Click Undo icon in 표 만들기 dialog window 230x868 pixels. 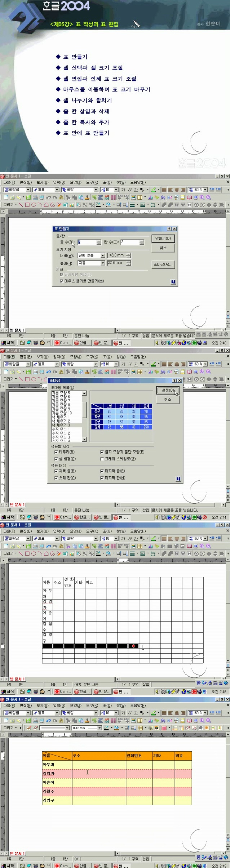tap(48, 197)
